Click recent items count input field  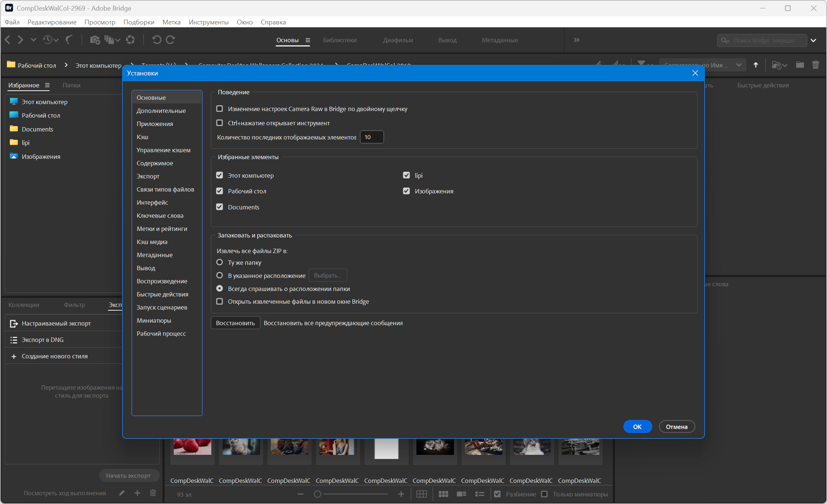(372, 137)
